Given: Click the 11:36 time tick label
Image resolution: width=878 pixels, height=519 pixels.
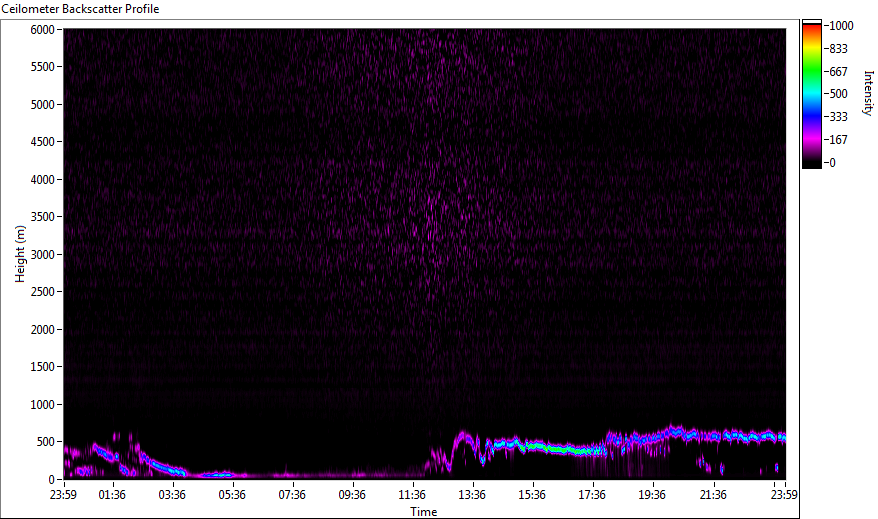Looking at the screenshot, I should coord(412,495).
